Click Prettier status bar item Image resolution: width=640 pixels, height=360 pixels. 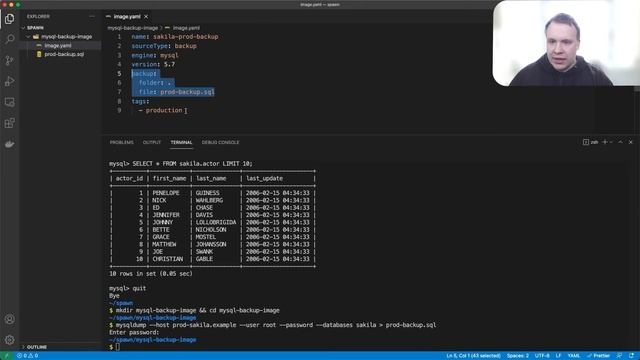coord(598,356)
